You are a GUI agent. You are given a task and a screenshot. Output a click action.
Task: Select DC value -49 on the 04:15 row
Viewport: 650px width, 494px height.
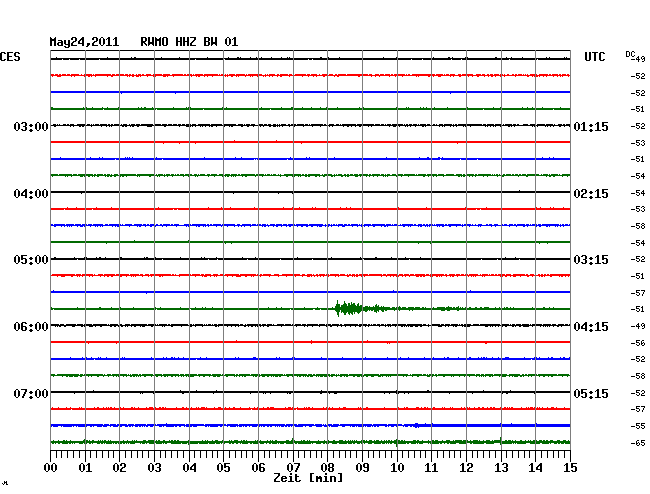(638, 326)
